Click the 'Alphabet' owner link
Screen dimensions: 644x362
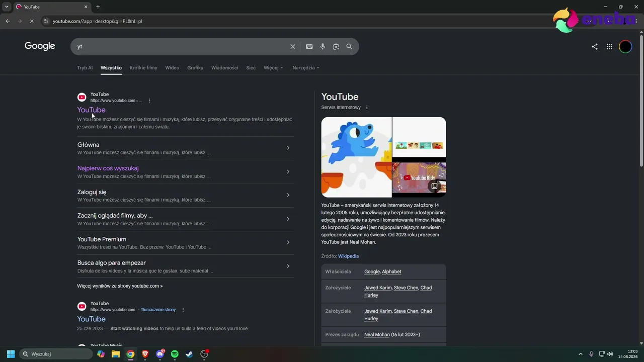(x=391, y=272)
